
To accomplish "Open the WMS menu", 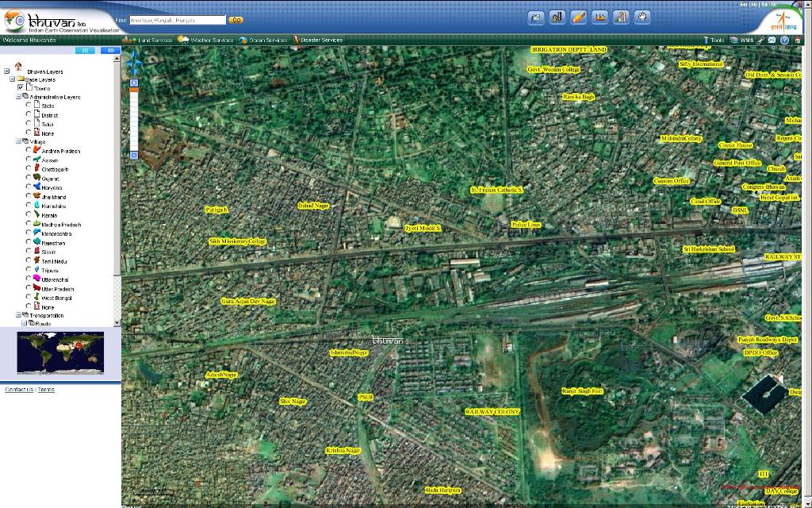I will [x=747, y=40].
